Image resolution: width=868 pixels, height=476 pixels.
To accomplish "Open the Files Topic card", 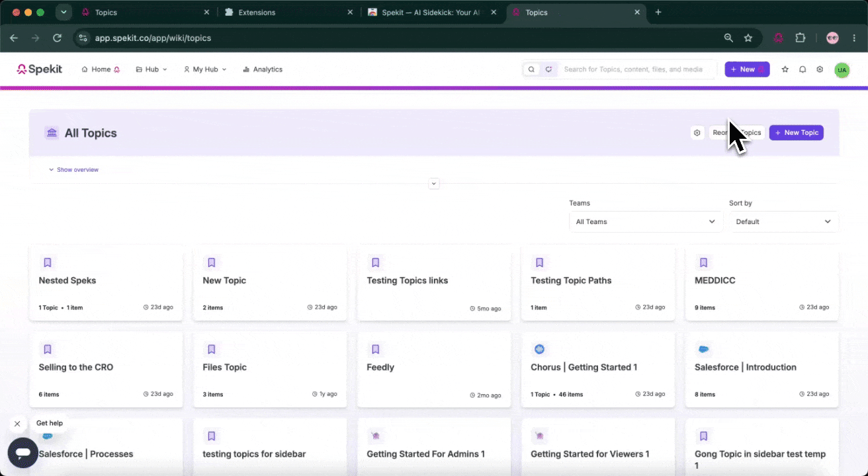I will (x=270, y=370).
